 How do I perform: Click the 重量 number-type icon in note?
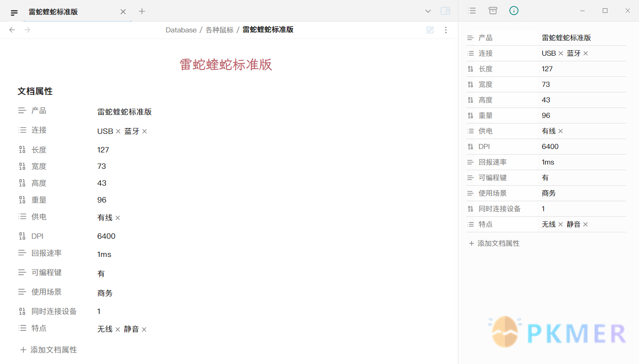(22, 200)
